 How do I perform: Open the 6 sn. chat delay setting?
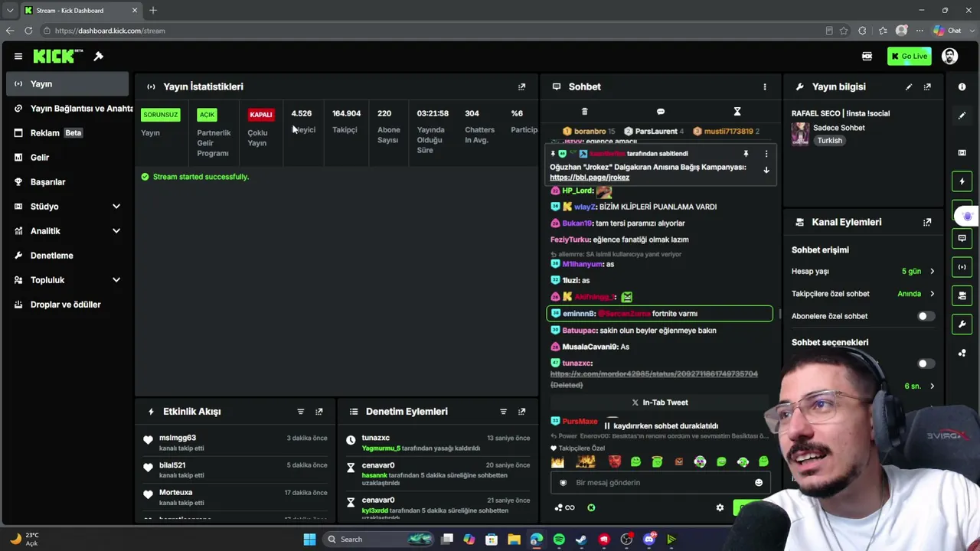(x=919, y=386)
